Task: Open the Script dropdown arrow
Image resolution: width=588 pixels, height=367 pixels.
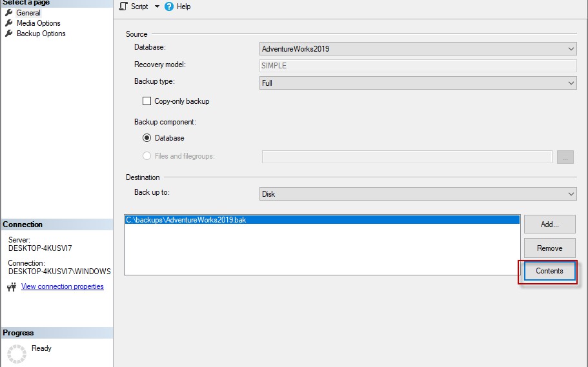Action: pos(157,6)
